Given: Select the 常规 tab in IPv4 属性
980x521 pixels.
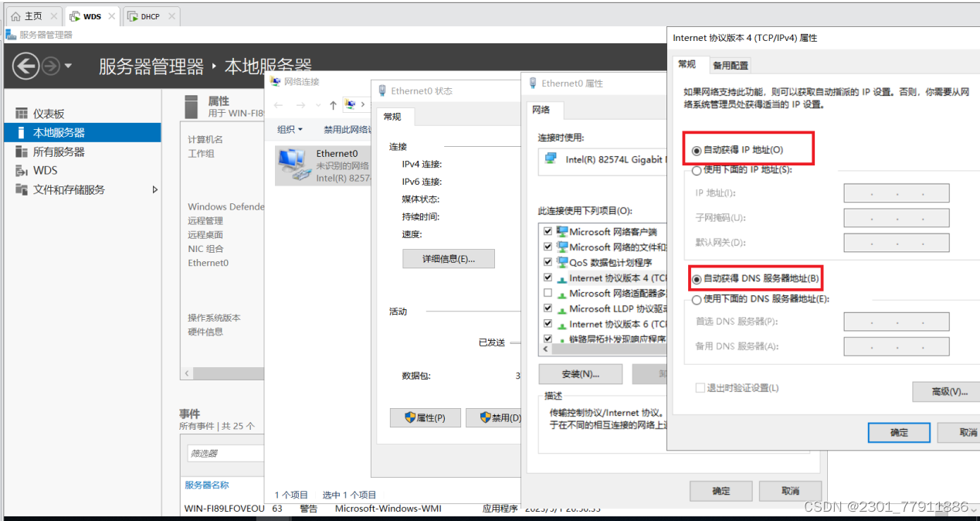Looking at the screenshot, I should coord(687,64).
